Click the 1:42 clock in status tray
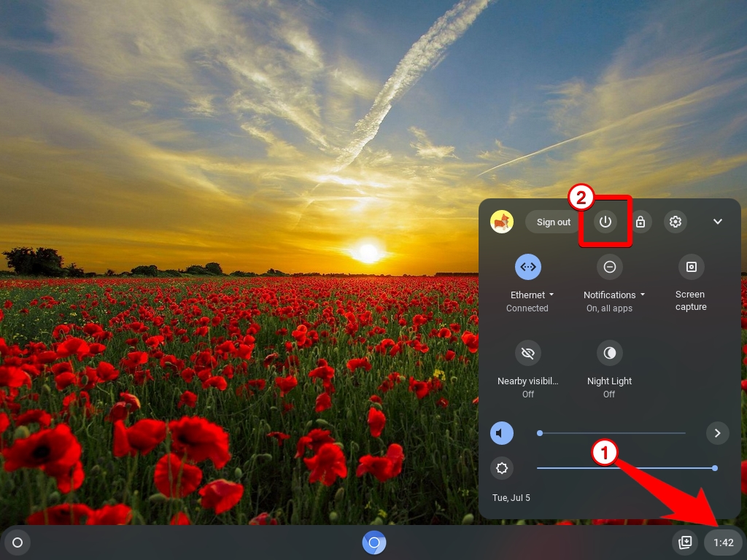This screenshot has height=560, width=747. pyautogui.click(x=723, y=542)
